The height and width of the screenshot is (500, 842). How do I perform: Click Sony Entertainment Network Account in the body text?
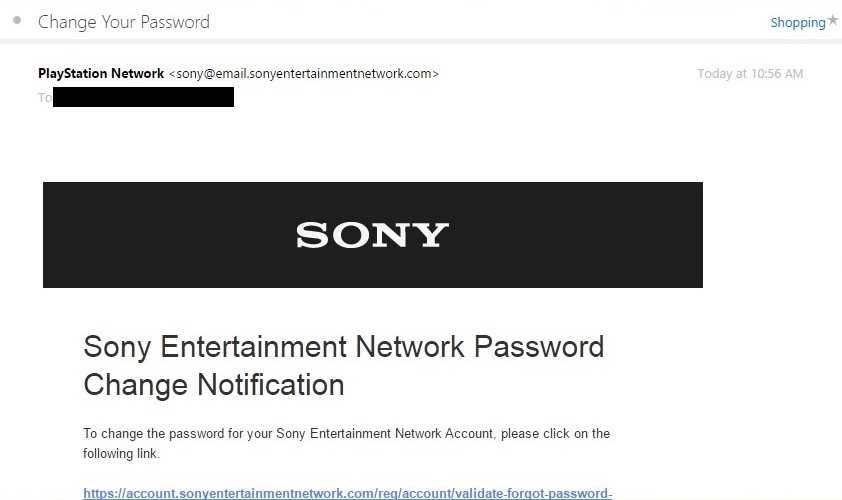coord(384,433)
